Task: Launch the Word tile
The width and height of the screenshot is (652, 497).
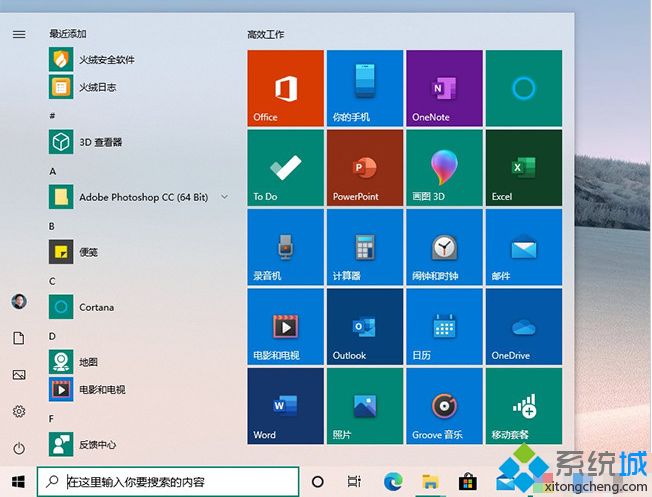Action: (285, 406)
